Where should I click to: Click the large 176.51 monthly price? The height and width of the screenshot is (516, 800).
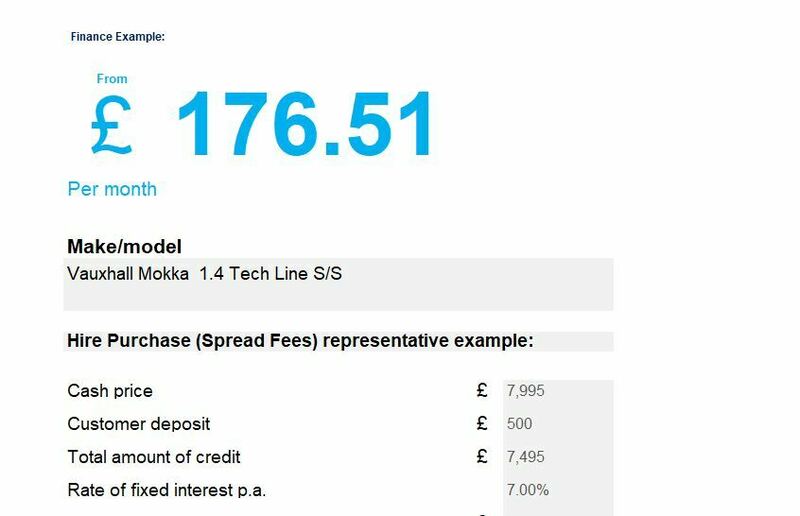(x=305, y=124)
